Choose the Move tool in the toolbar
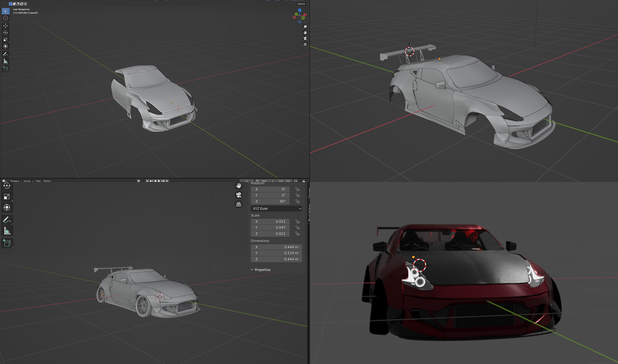The height and width of the screenshot is (364, 618). click(x=6, y=26)
